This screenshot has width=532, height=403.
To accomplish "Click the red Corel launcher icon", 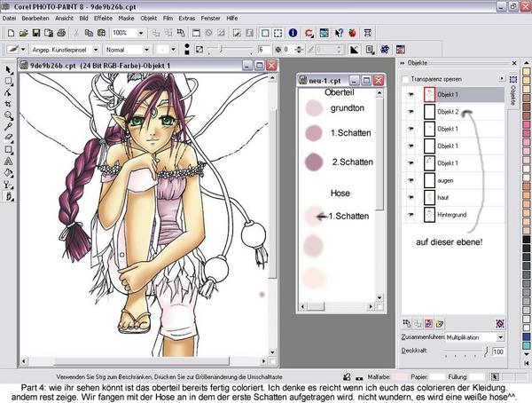I will [309, 33].
